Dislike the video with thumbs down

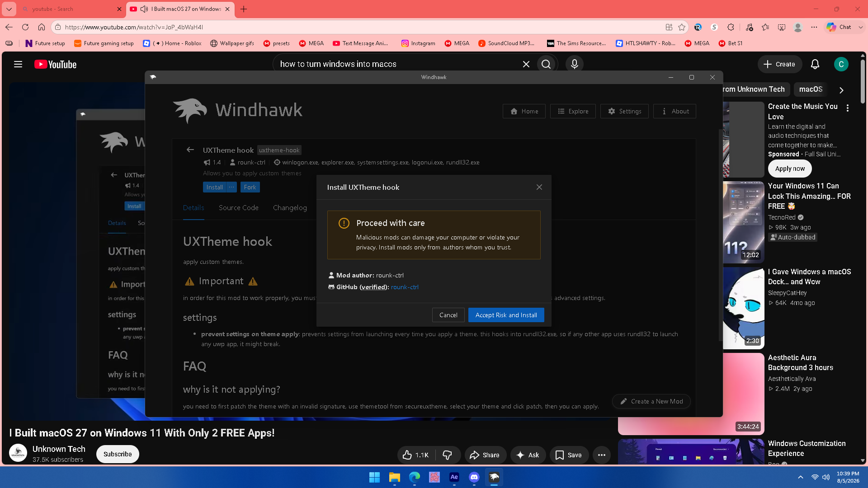click(x=448, y=455)
